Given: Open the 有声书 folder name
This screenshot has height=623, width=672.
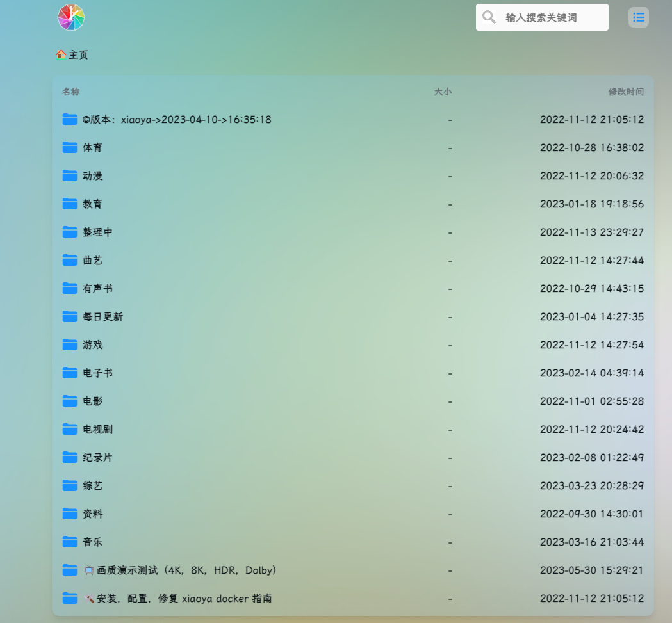Looking at the screenshot, I should [98, 289].
